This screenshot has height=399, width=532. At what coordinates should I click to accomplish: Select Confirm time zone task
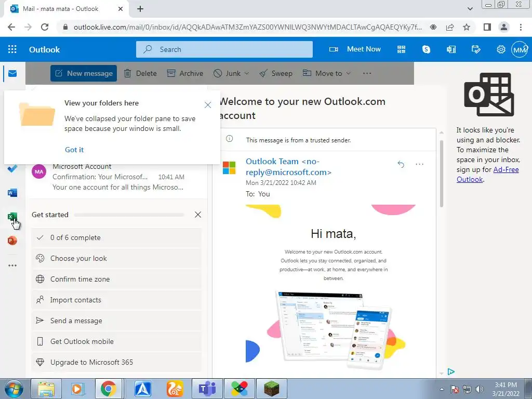(116, 279)
